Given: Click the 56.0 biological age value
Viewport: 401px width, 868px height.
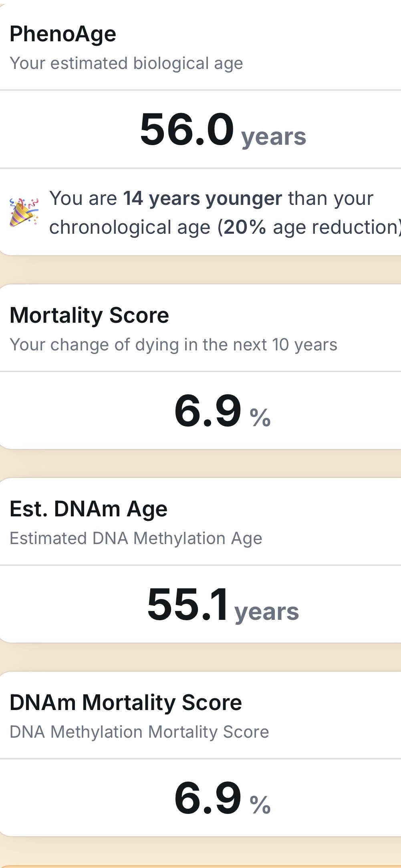Looking at the screenshot, I should click(187, 129).
